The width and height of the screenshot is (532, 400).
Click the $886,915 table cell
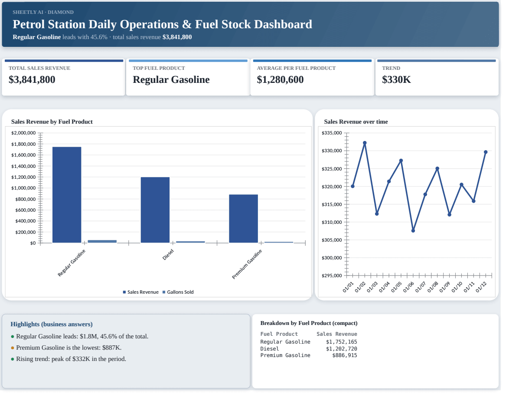(344, 355)
